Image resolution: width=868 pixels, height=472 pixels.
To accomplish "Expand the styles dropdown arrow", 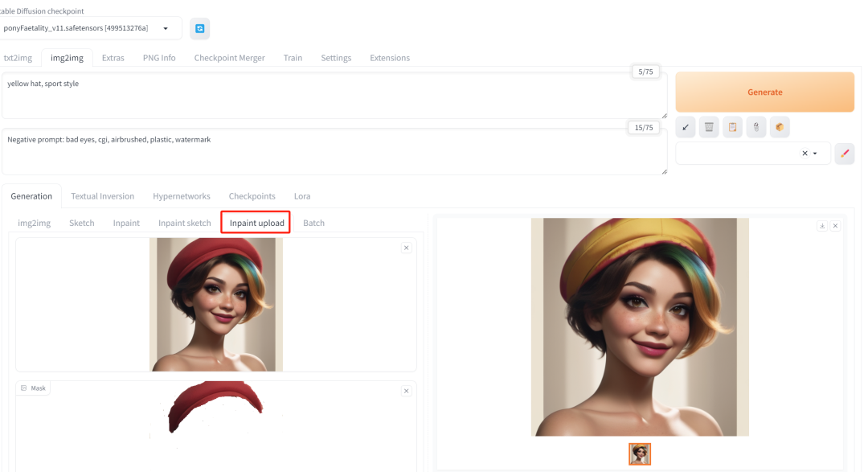I will [x=816, y=154].
